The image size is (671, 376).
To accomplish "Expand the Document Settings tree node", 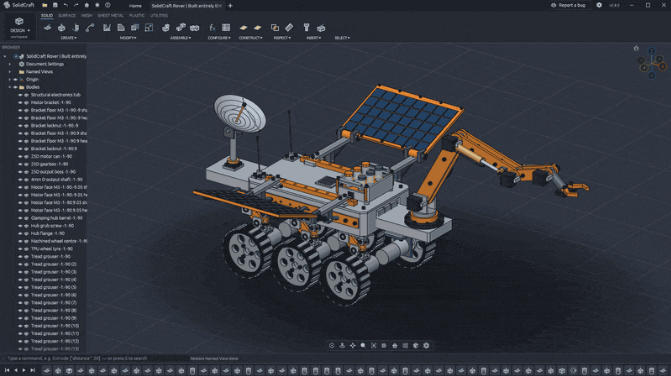I will [10, 64].
